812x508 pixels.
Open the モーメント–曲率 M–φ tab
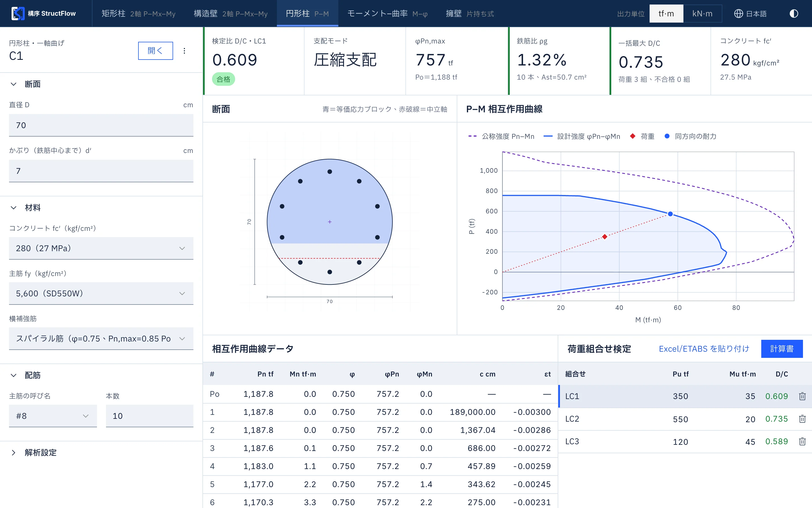387,14
